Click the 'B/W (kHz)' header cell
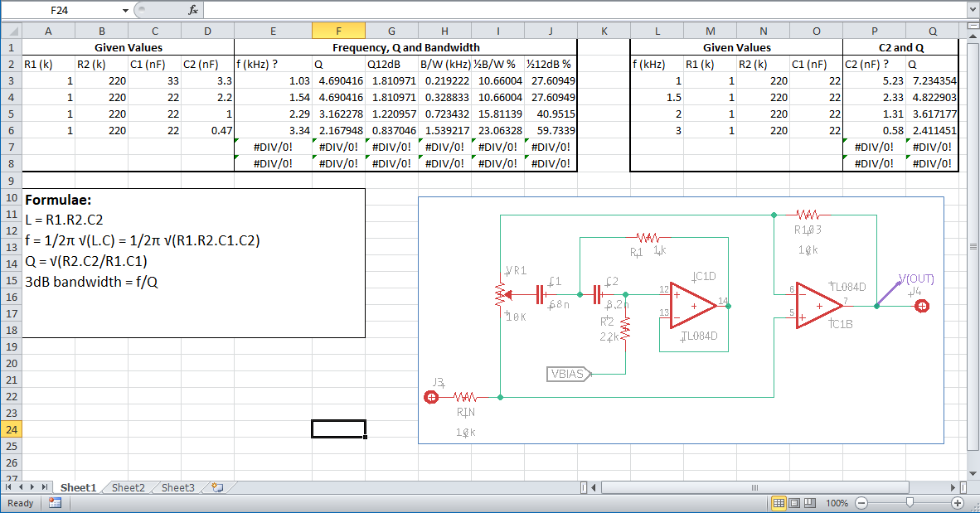Image resolution: width=980 pixels, height=513 pixels. point(444,65)
